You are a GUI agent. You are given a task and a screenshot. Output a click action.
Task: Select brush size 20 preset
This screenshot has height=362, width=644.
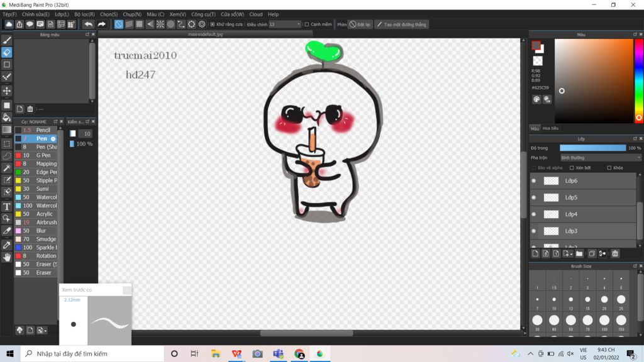[x=604, y=302]
